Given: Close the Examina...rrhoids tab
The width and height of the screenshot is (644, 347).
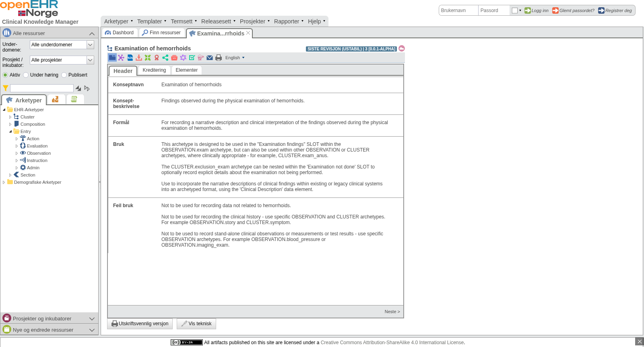Looking at the screenshot, I should coord(248,33).
